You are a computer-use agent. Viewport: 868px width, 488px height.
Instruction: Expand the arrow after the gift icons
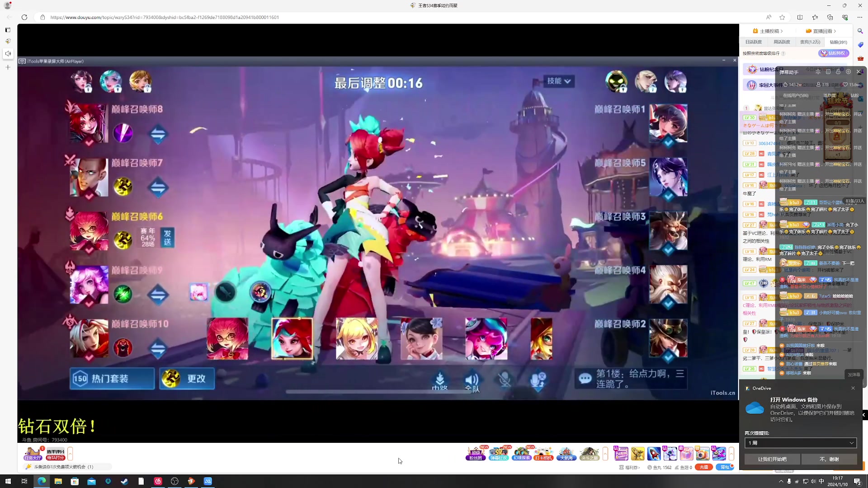pos(731,453)
